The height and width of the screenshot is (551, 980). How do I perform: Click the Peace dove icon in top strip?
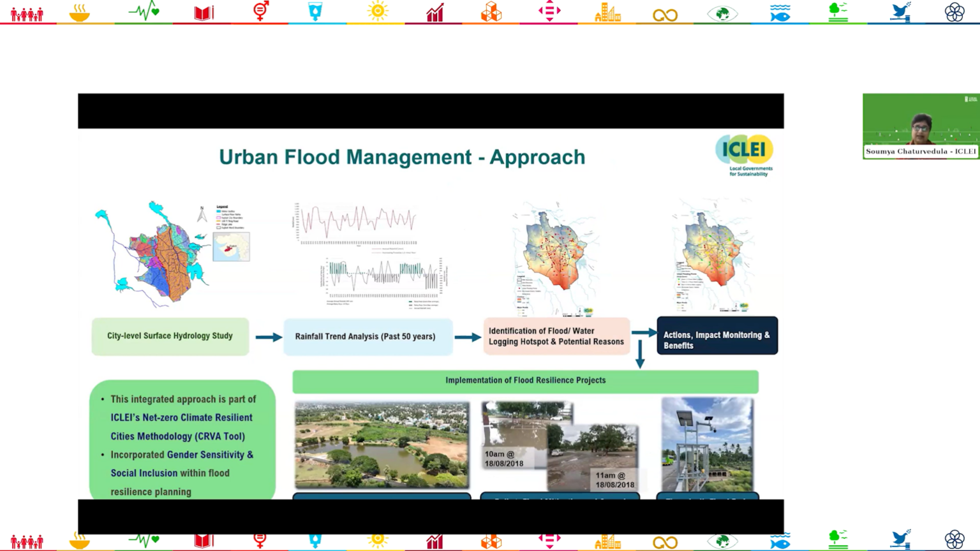900,13
